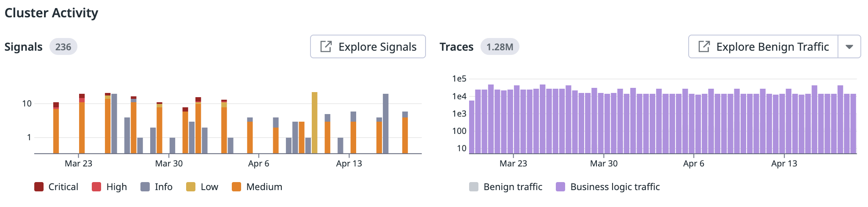Select the Medium legend label
The image size is (868, 207).
click(x=264, y=187)
